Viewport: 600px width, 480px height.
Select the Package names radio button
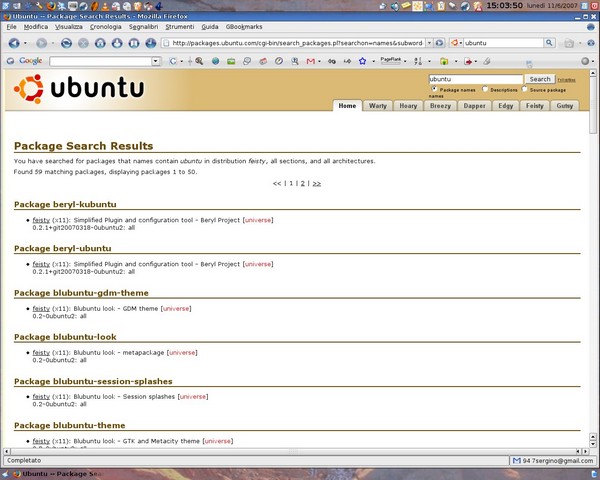click(x=434, y=89)
